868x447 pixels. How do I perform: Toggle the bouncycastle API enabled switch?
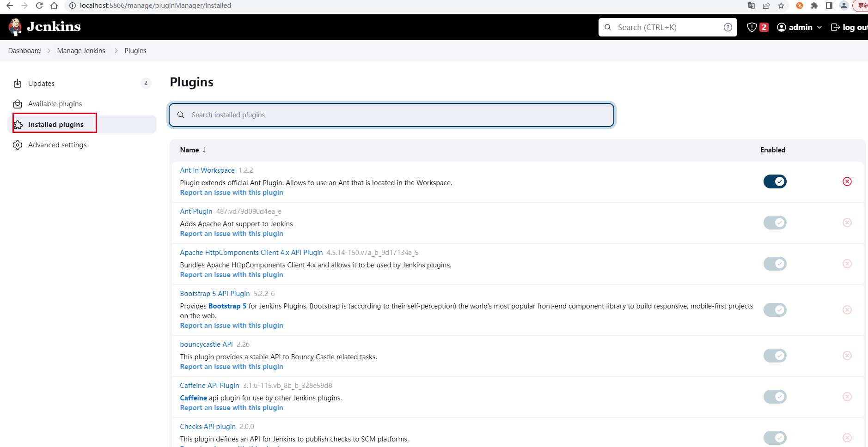pos(775,356)
